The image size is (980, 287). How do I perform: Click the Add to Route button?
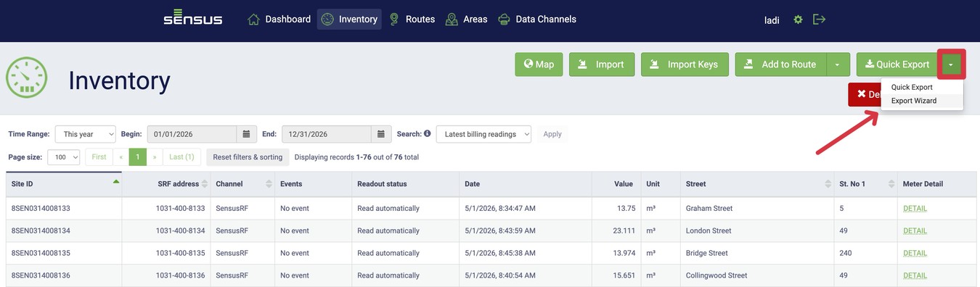click(x=781, y=65)
